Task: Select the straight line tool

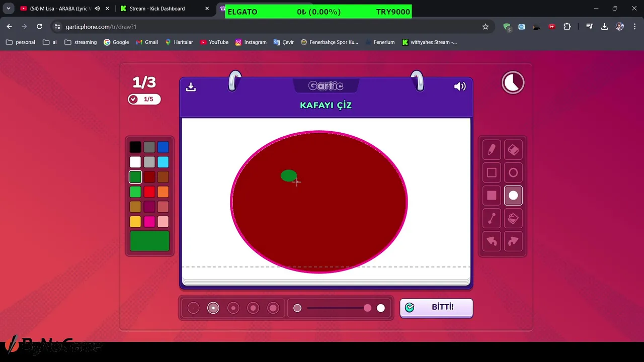Action: (x=492, y=219)
